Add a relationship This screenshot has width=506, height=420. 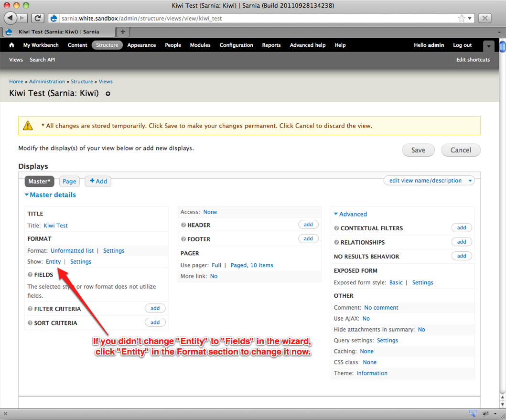(462, 242)
